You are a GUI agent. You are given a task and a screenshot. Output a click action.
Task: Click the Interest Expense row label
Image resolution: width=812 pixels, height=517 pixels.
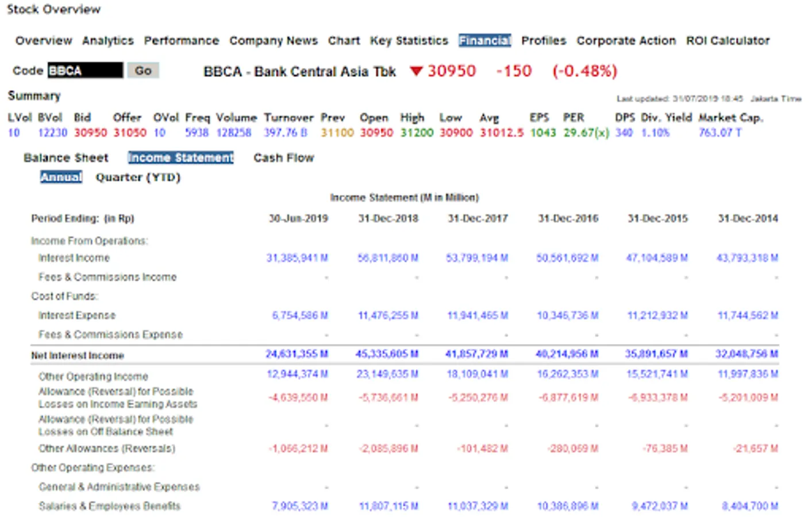(77, 315)
